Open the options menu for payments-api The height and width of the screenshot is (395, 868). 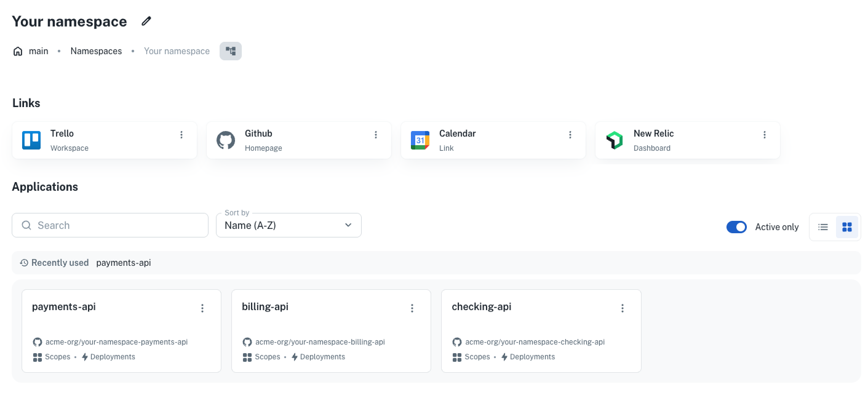pyautogui.click(x=202, y=308)
